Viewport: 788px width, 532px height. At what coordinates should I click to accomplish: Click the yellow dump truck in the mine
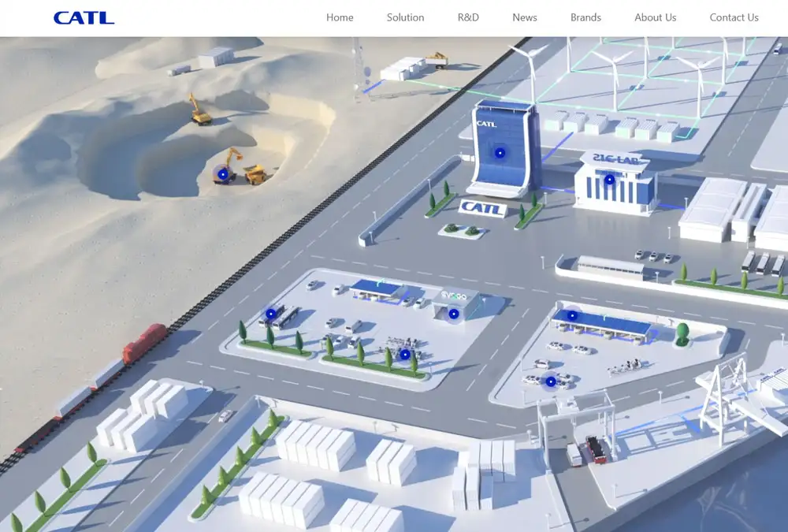pyautogui.click(x=255, y=174)
